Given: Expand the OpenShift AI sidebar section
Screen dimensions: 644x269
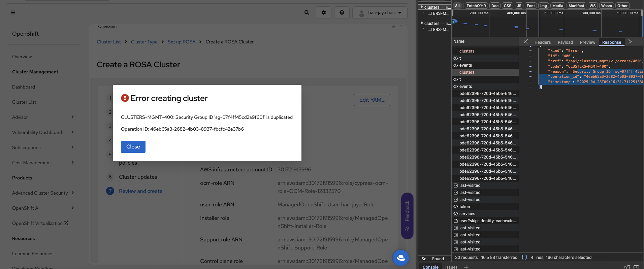Looking at the screenshot, I should 43,208.
